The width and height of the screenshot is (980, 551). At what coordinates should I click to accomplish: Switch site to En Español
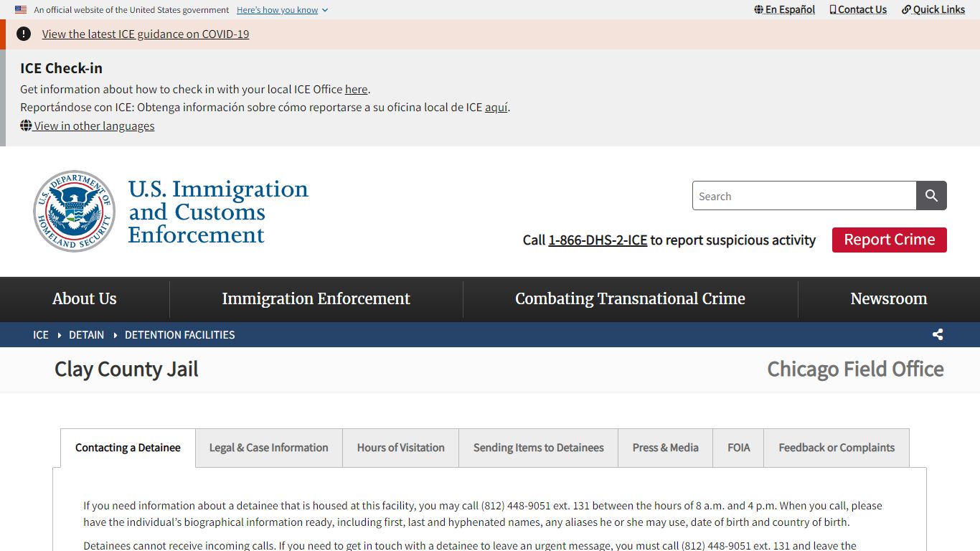pos(785,9)
